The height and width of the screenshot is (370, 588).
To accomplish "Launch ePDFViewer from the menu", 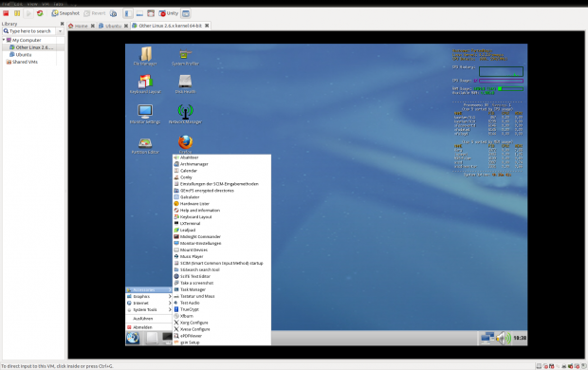I will pyautogui.click(x=222, y=336).
